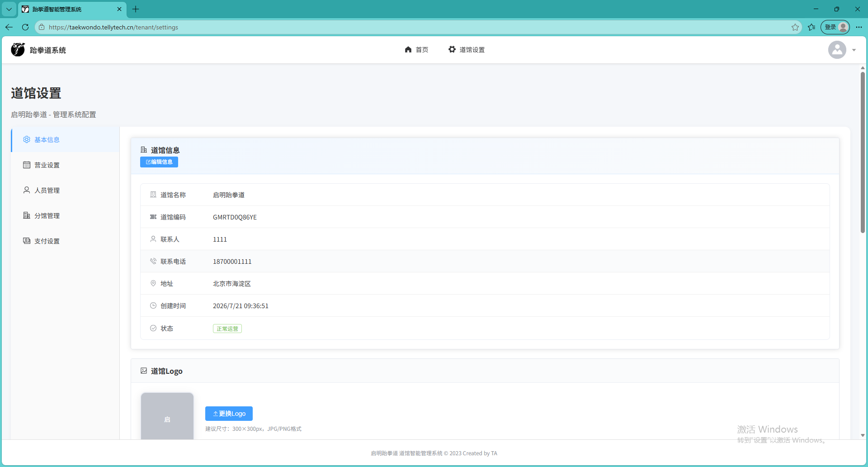Open the 道馆设置 top navigation item
Viewport: 868px width, 467px height.
[467, 49]
